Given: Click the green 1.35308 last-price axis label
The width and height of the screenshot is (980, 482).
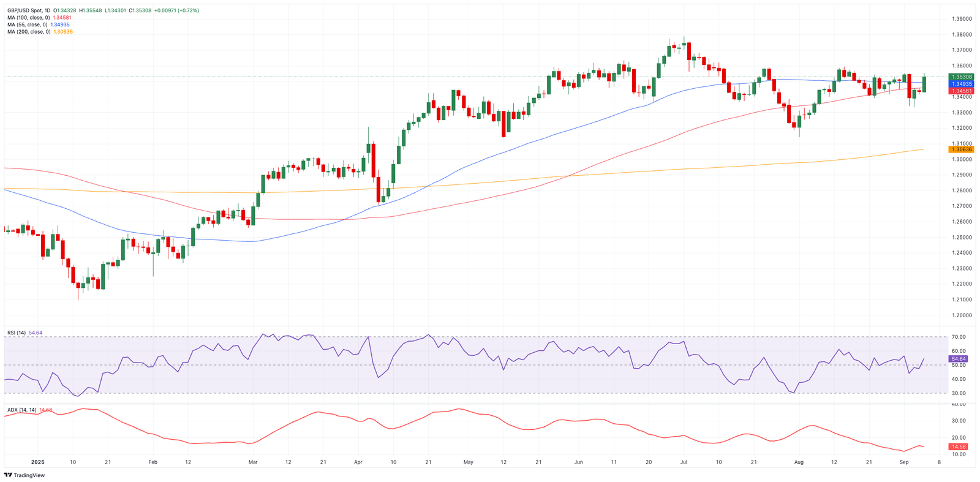Looking at the screenshot, I should click(961, 77).
